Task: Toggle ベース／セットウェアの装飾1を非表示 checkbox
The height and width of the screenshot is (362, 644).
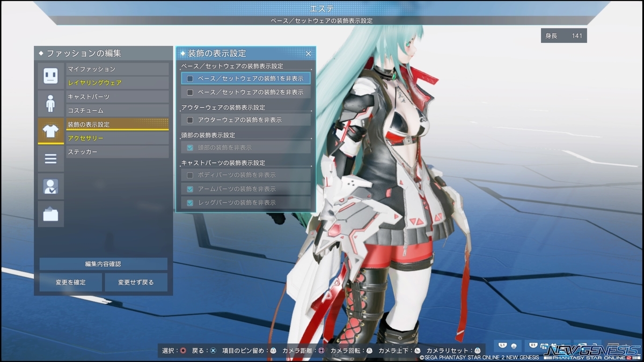Action: click(190, 79)
